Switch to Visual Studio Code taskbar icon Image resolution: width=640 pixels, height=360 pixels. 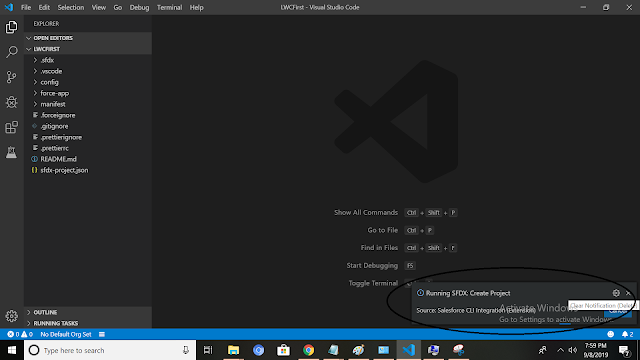pos(409,350)
